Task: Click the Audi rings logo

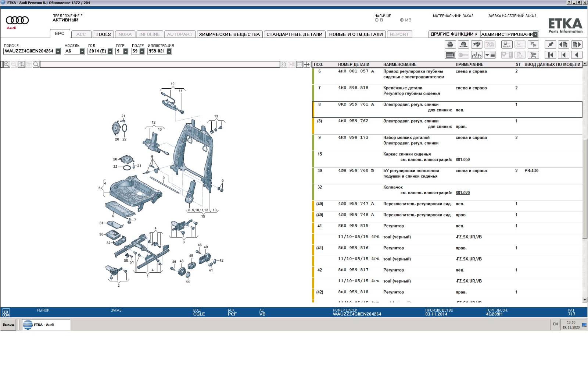Action: (x=17, y=21)
